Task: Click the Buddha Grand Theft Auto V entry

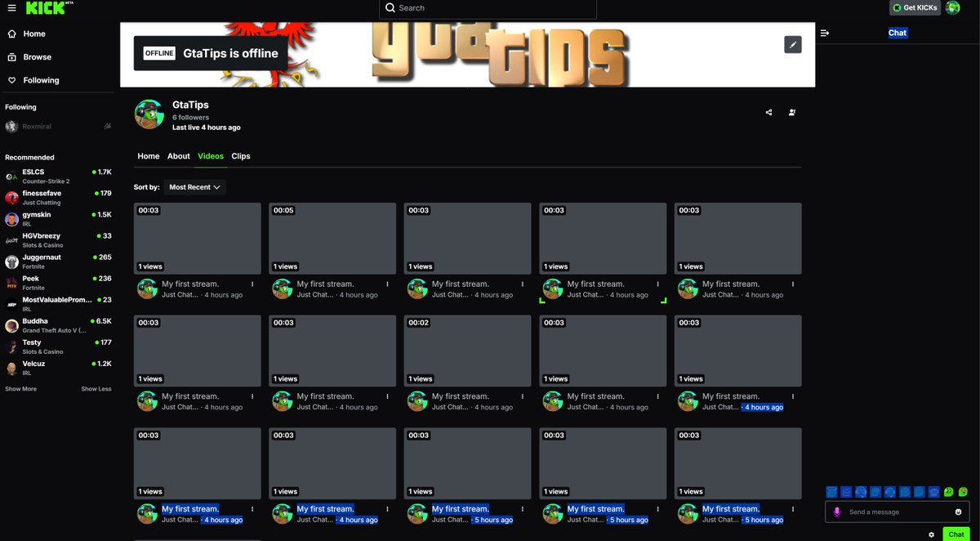Action: (57, 325)
